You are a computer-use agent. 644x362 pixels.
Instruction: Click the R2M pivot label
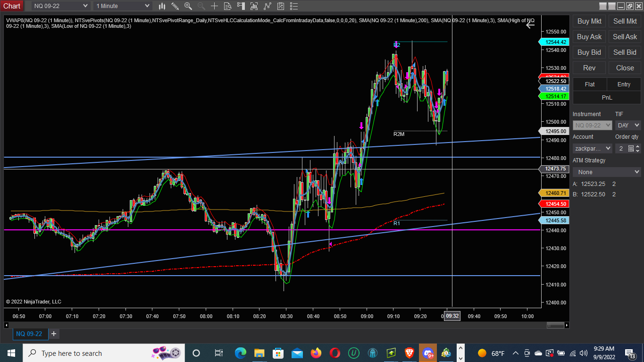point(399,135)
